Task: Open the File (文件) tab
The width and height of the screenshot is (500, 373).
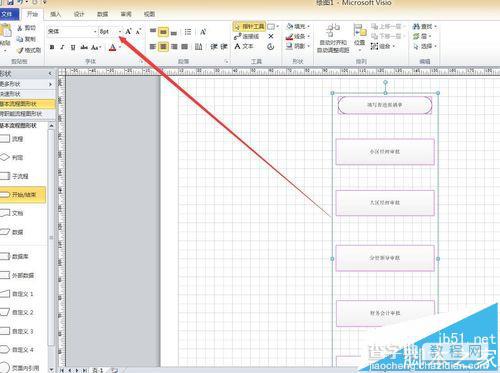Action: (x=8, y=14)
